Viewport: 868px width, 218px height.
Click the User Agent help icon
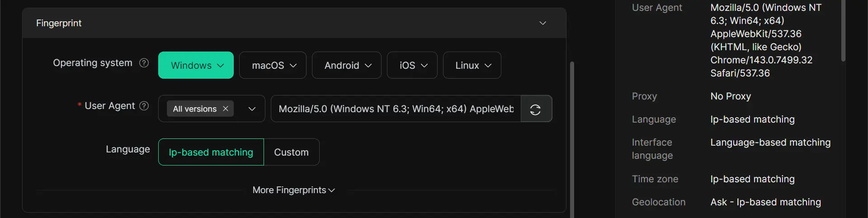point(144,106)
